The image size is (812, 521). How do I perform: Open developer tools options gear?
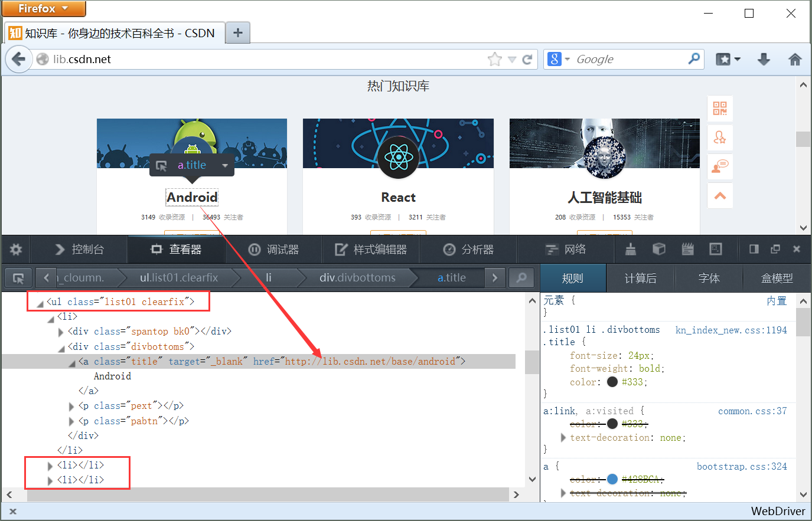tap(16, 250)
